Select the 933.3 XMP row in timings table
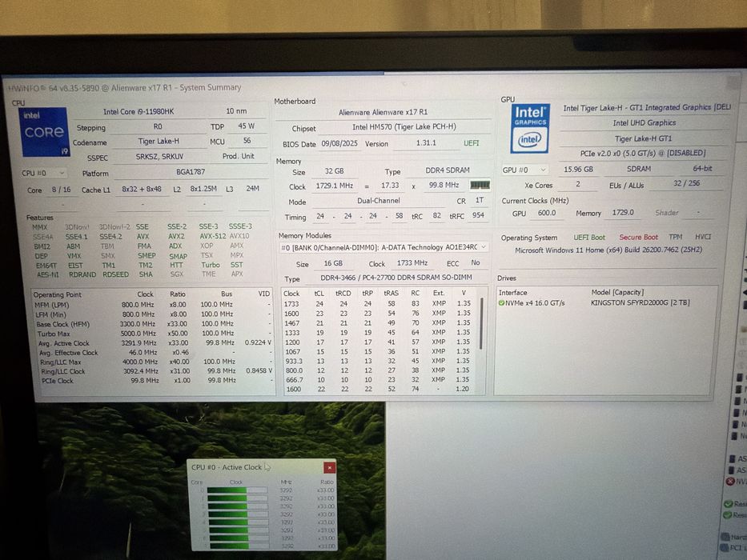 tap(379, 361)
